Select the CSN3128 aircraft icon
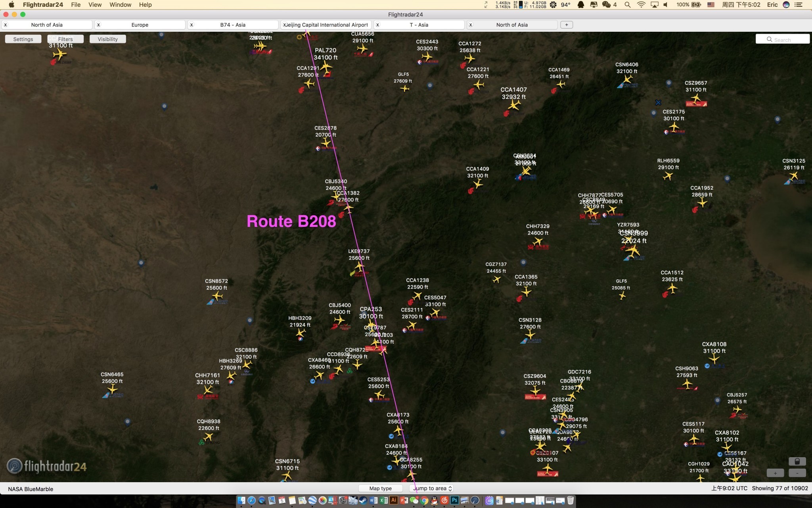Image resolution: width=812 pixels, height=508 pixels. click(x=530, y=335)
